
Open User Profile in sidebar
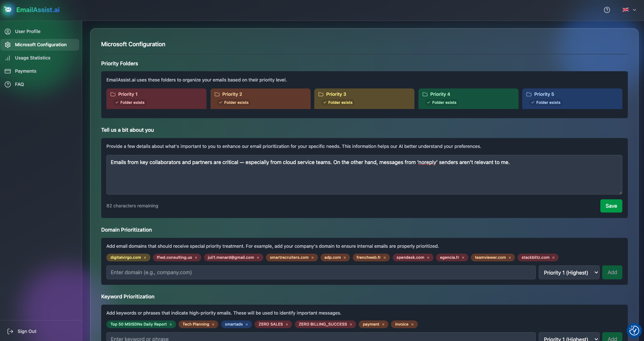[40, 32]
